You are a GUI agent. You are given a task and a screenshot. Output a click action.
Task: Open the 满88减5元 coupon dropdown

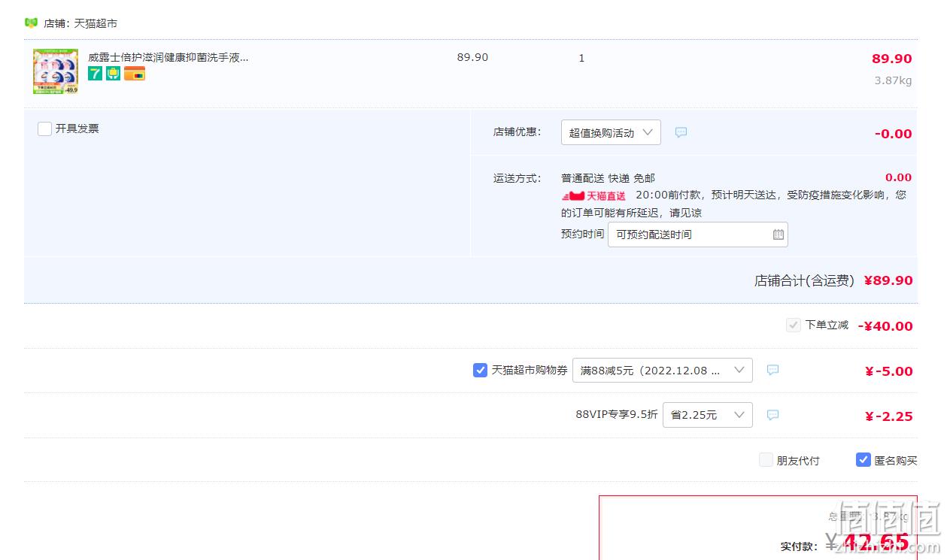coord(662,370)
